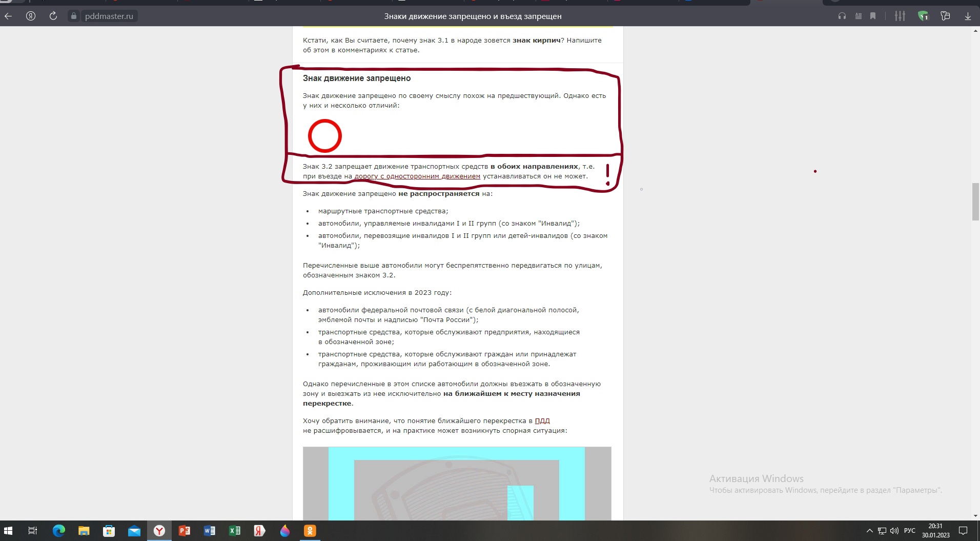Click the headphones read-aloud icon

[842, 16]
